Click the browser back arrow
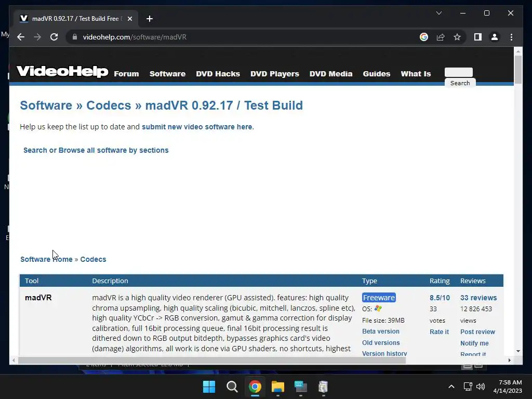 pos(21,37)
